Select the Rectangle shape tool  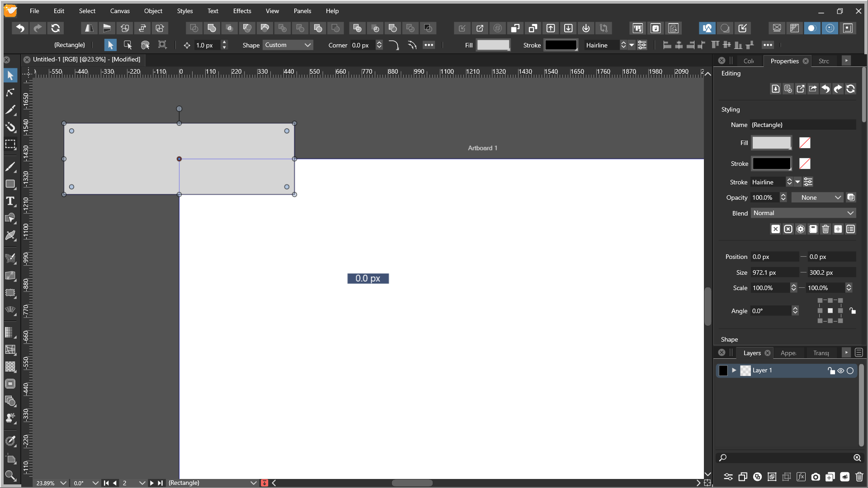(10, 184)
